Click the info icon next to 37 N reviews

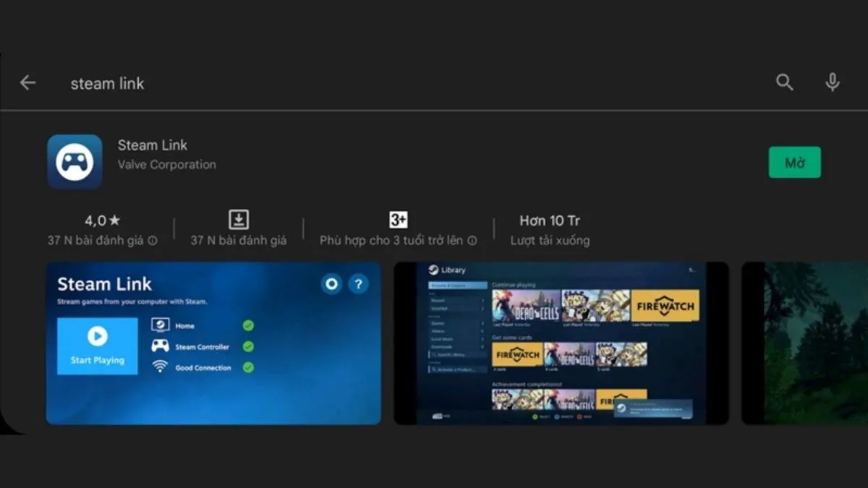pos(152,240)
